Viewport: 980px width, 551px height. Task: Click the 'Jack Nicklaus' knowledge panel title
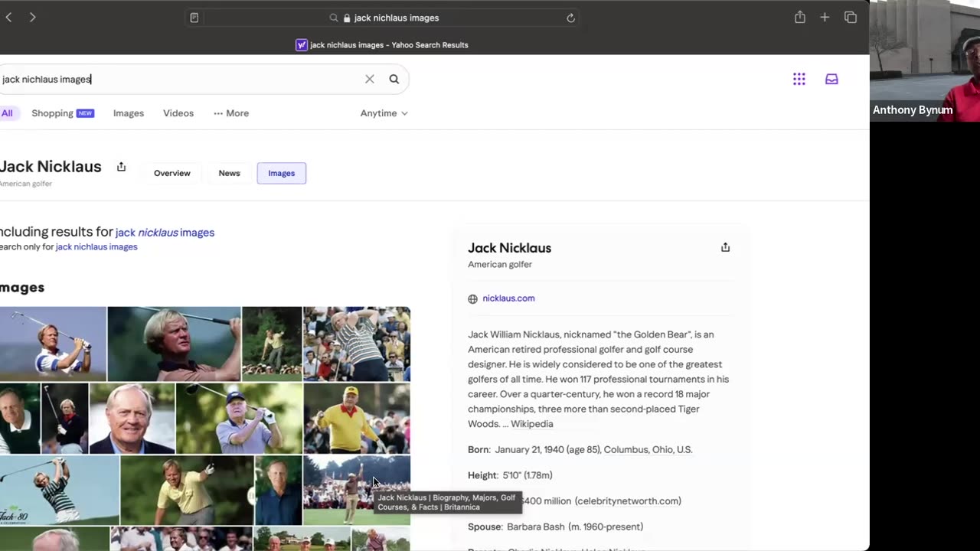(x=510, y=248)
